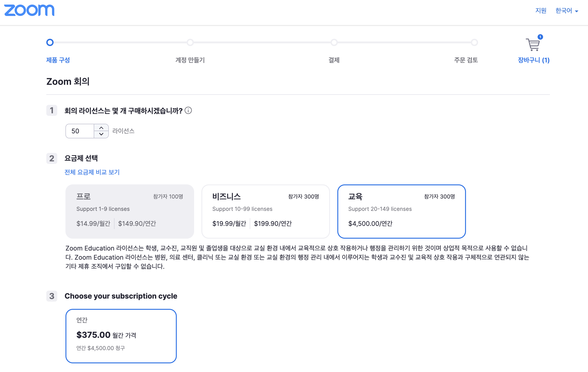Image resolution: width=588 pixels, height=372 pixels.
Task: Click the 제품 구성 step circle
Action: point(50,42)
